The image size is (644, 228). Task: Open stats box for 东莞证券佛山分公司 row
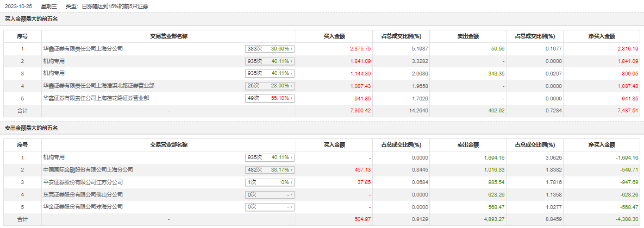(270, 194)
